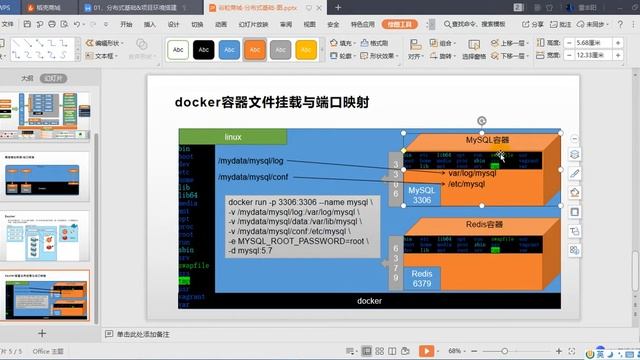
Task: Start slideshow with orange play button
Action: tap(426, 351)
